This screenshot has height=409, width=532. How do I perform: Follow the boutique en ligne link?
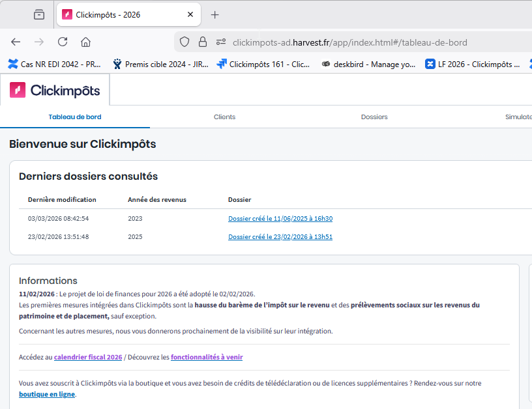click(47, 394)
